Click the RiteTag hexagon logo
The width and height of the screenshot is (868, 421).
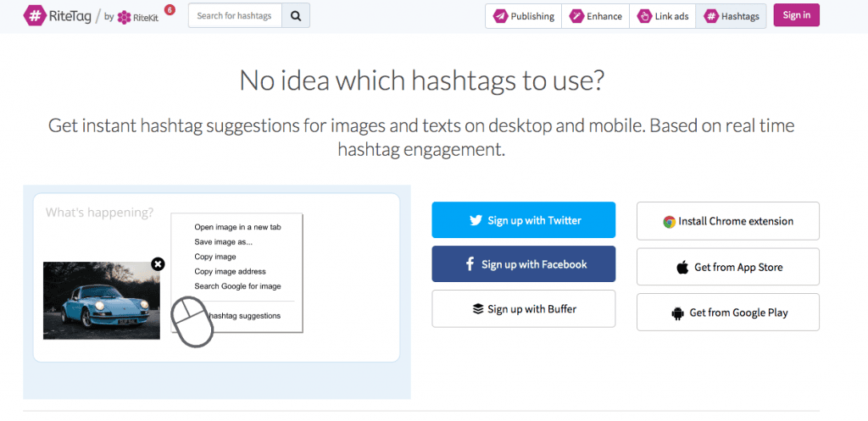coord(35,15)
